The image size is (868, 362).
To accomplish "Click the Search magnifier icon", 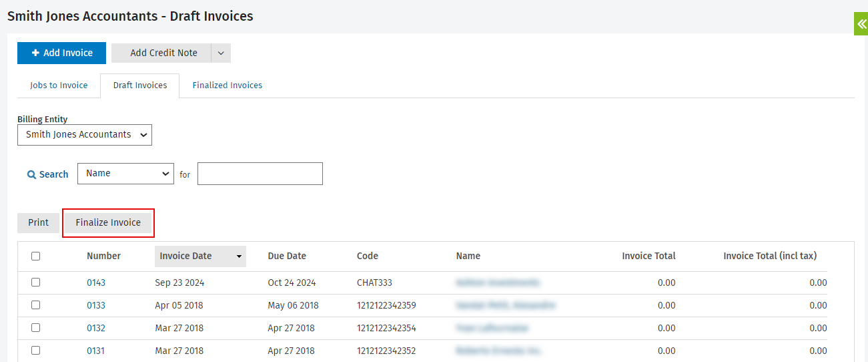I will point(31,174).
